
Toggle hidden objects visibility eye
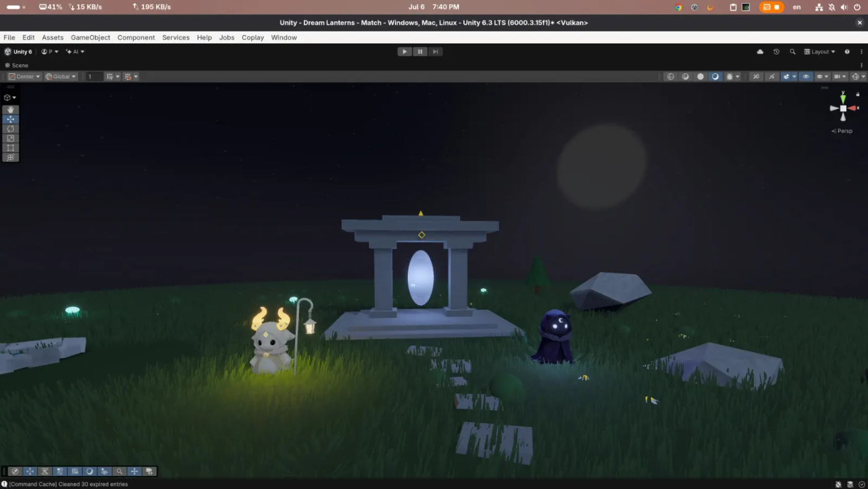(x=806, y=76)
